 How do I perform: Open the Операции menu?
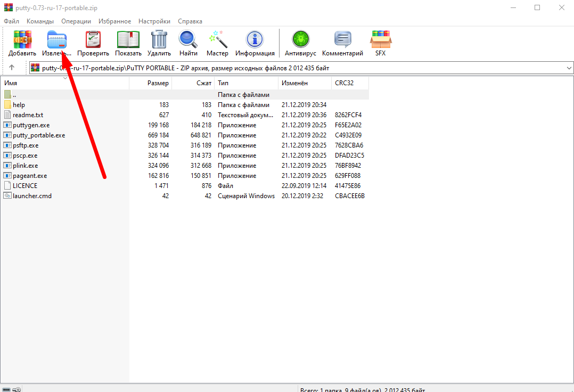76,21
